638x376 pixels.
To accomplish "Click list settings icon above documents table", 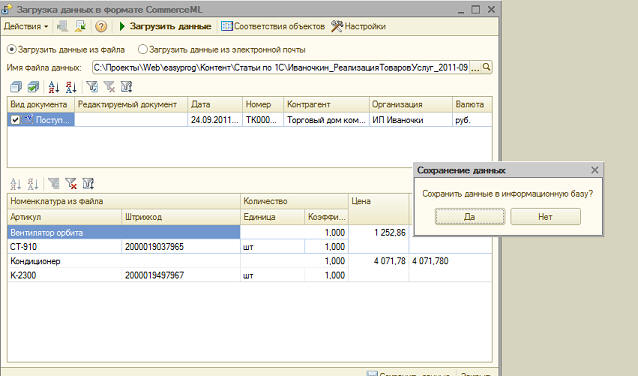I will [x=127, y=87].
